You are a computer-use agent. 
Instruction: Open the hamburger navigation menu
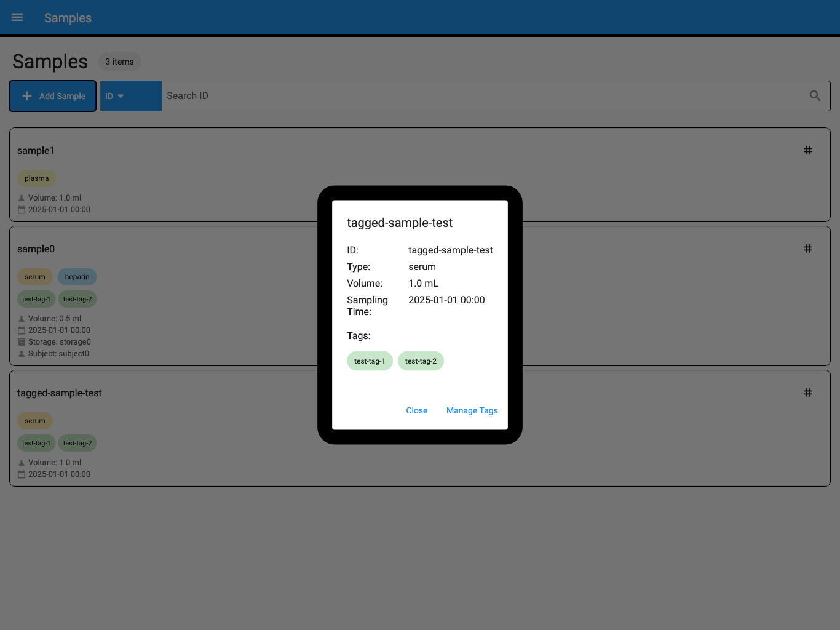(x=17, y=17)
